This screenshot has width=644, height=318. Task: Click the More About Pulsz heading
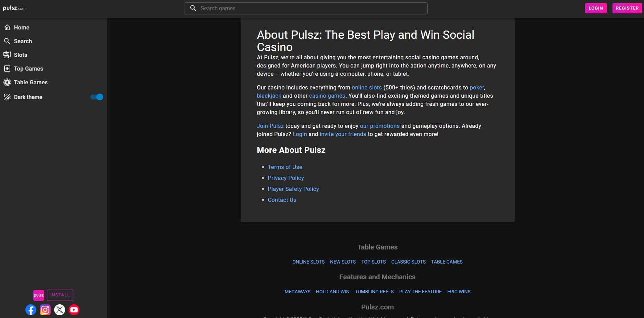(x=291, y=150)
